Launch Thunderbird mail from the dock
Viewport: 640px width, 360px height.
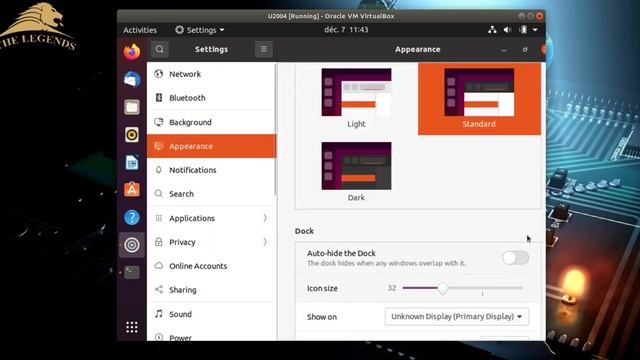(131, 79)
